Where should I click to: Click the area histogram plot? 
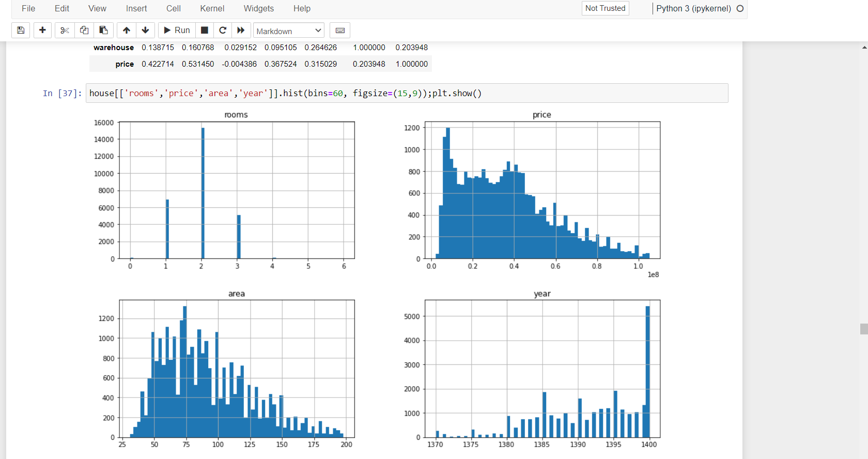[237, 369]
